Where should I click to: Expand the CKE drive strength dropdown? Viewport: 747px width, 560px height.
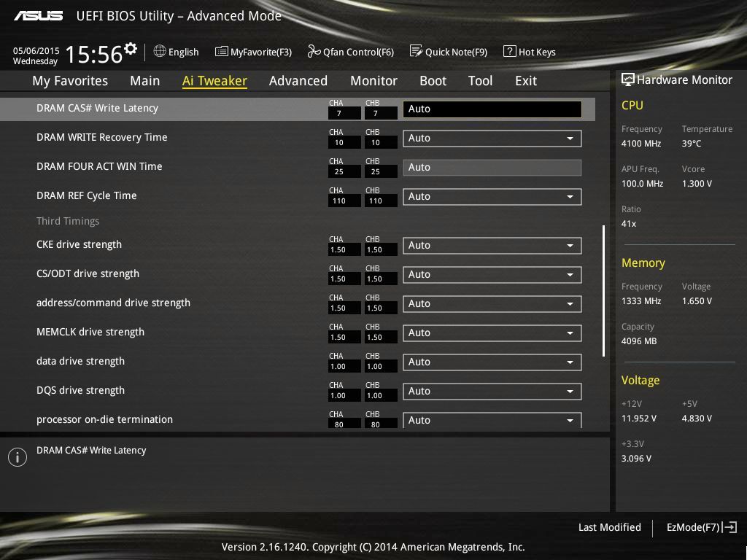coord(492,246)
